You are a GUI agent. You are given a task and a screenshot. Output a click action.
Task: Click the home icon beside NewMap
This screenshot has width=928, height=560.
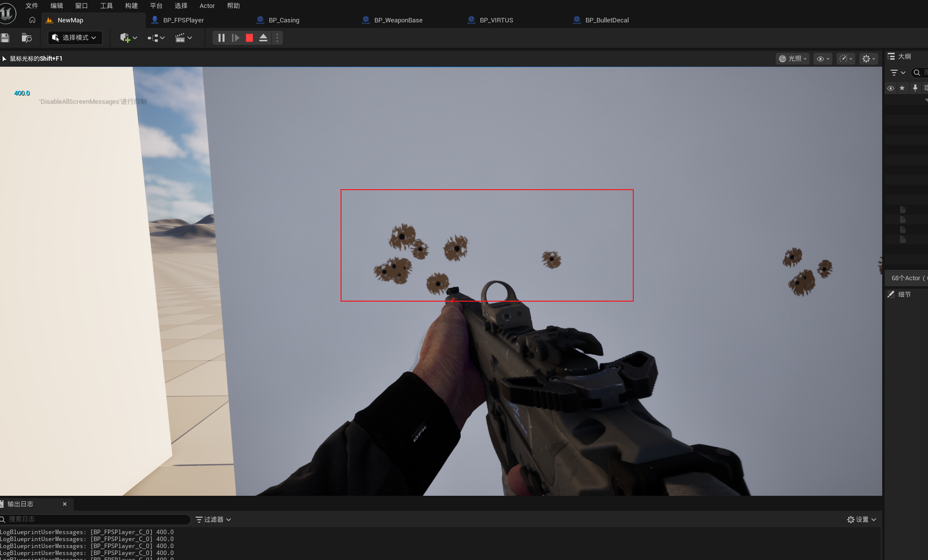[x=32, y=20]
